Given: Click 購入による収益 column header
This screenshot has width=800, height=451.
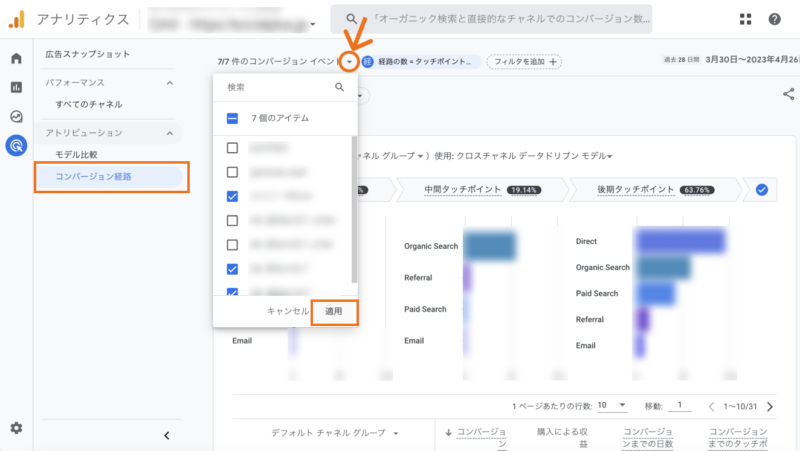Looking at the screenshot, I should pos(562,438).
